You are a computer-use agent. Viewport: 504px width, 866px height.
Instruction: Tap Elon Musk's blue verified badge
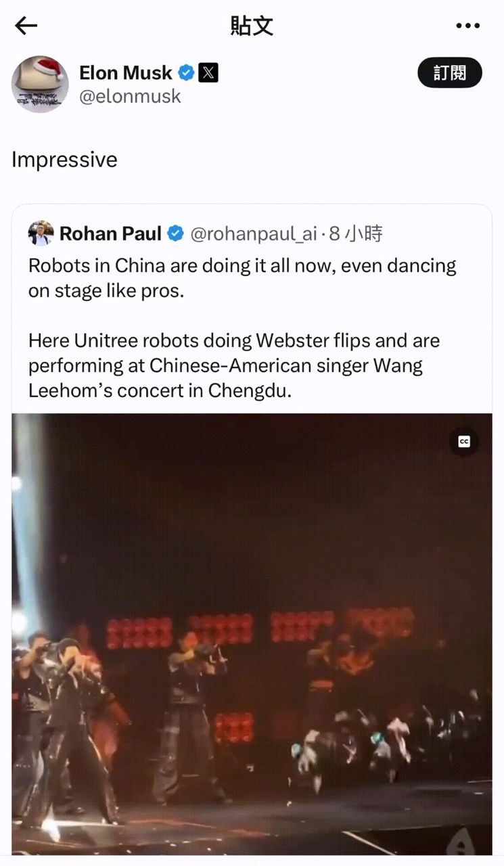click(186, 72)
